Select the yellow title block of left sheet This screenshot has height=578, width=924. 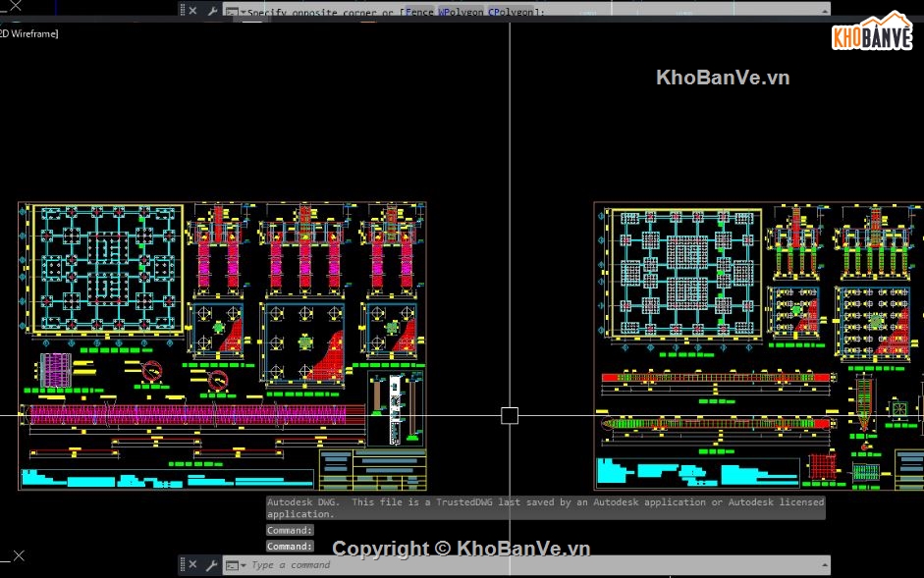[372, 470]
